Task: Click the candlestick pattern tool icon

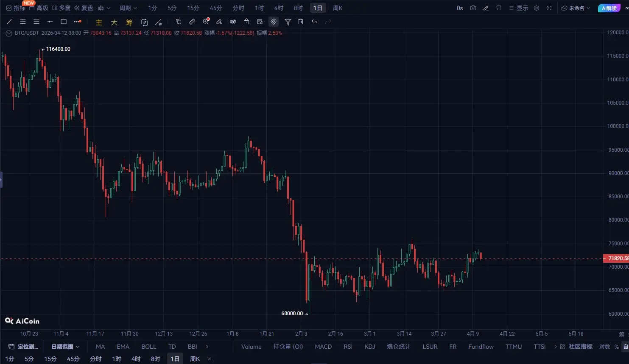Action: tap(233, 22)
